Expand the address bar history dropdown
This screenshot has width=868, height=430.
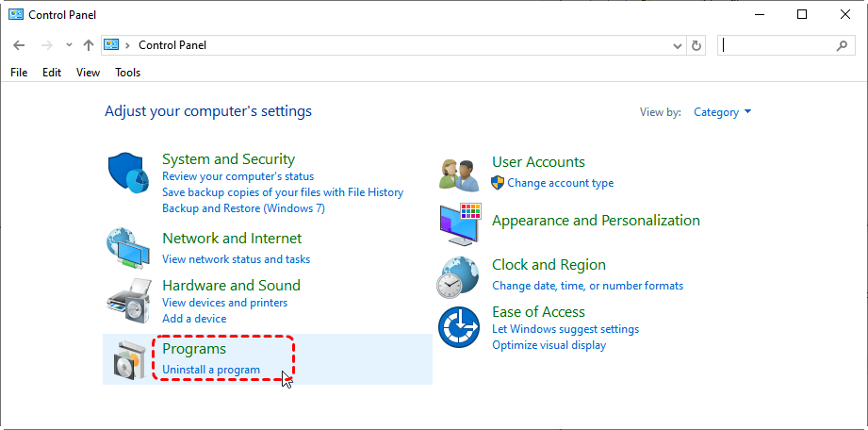click(678, 45)
